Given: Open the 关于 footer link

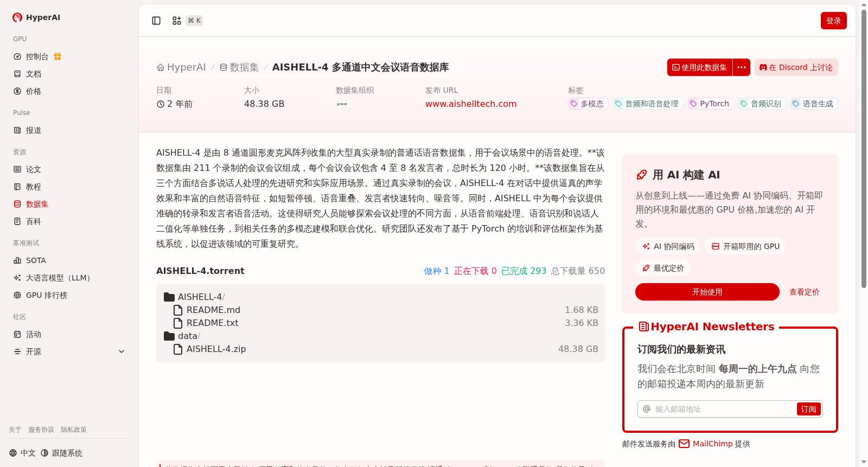Looking at the screenshot, I should coord(15,430).
